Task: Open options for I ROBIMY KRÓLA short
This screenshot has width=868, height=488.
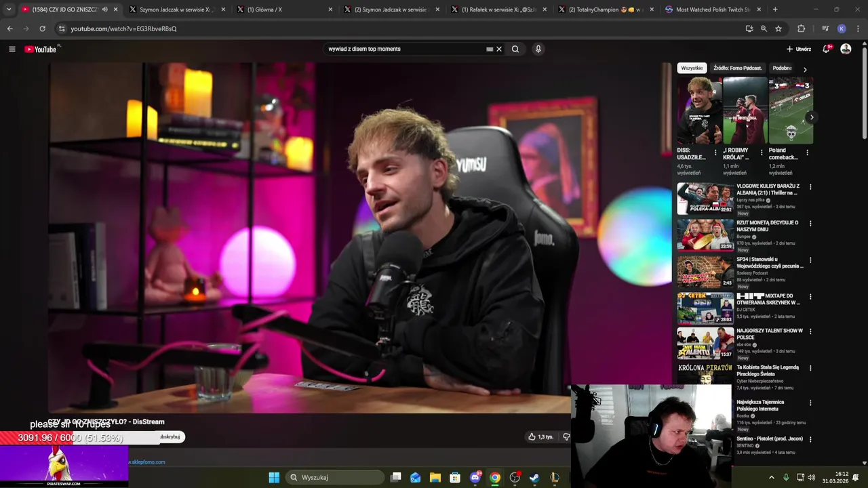Action: 761,152
